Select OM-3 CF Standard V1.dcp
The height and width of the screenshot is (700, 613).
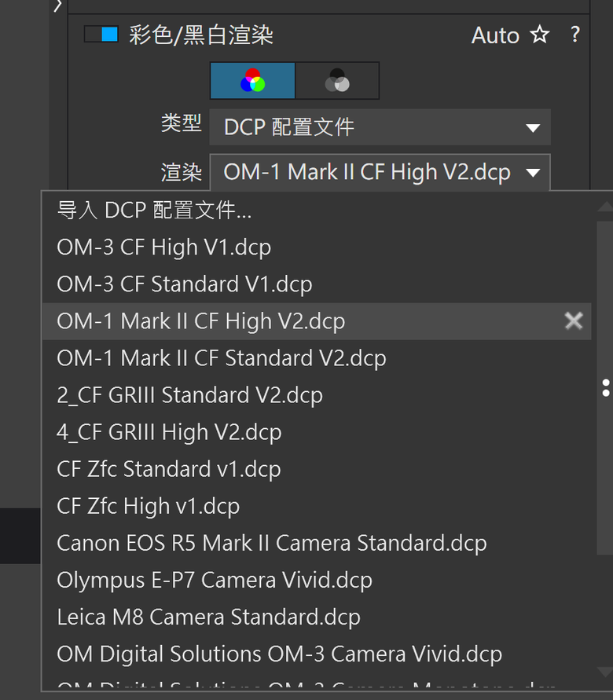[x=317, y=284]
